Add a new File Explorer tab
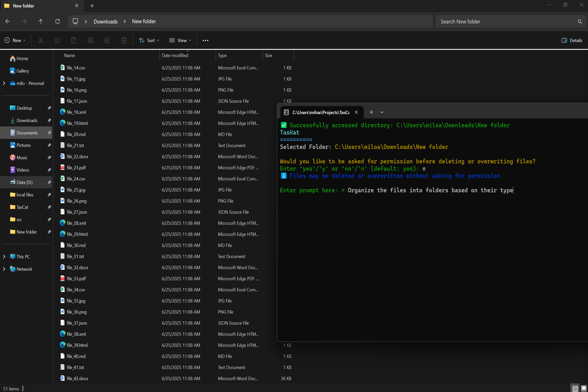 pyautogui.click(x=92, y=6)
